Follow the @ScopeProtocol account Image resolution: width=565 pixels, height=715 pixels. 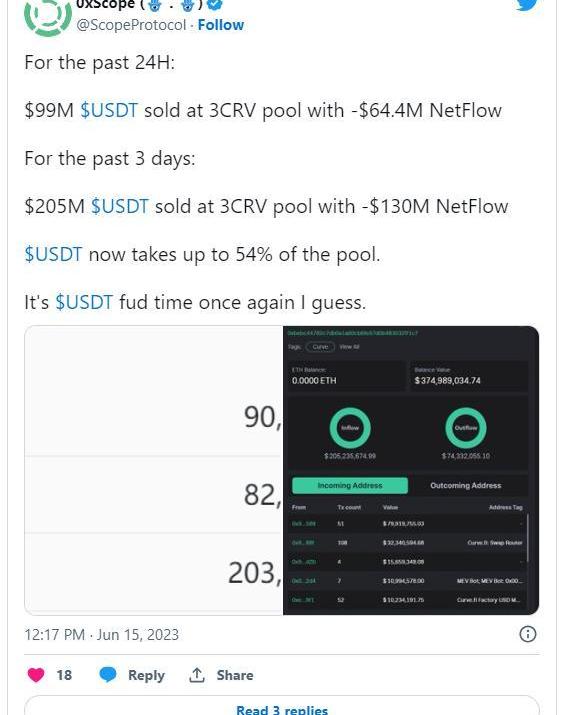coord(221,25)
